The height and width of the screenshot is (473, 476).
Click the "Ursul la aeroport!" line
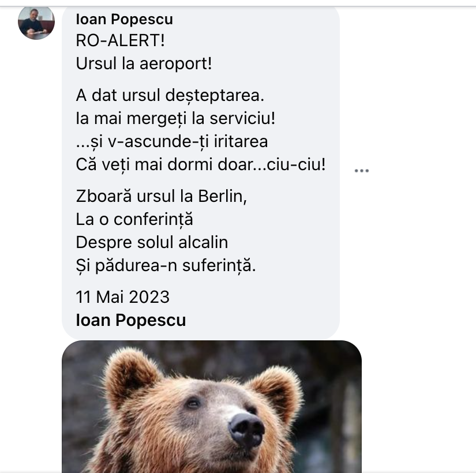click(x=144, y=63)
